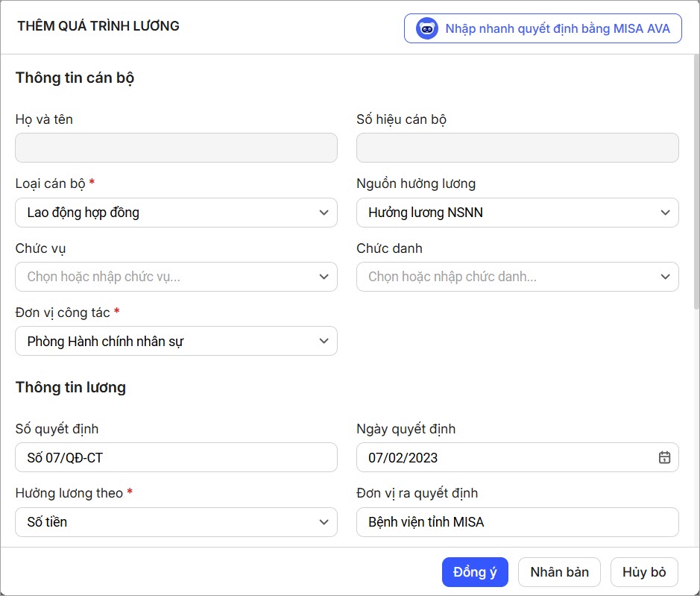Click the Họ và tên field
This screenshot has height=596, width=700.
(x=176, y=148)
